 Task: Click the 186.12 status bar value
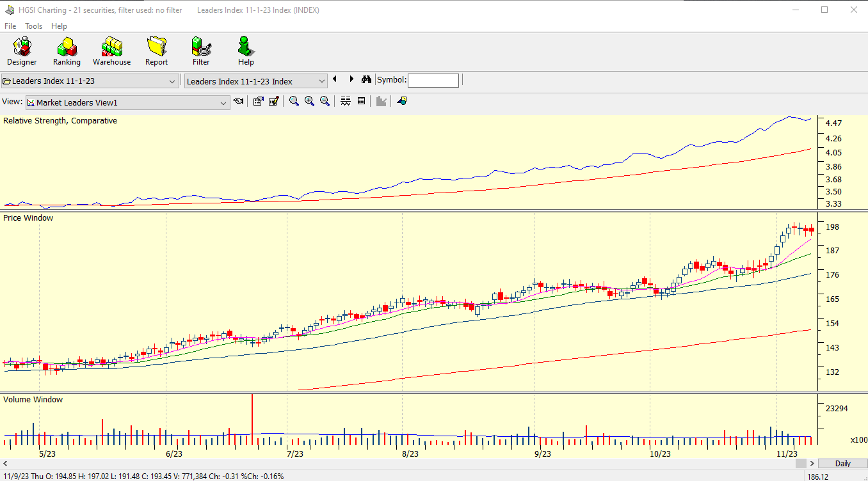point(819,477)
